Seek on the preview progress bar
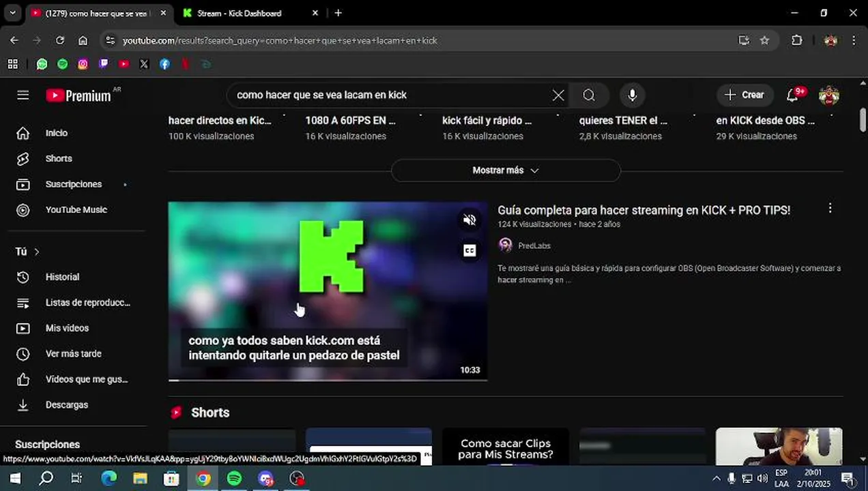 pyautogui.click(x=328, y=379)
